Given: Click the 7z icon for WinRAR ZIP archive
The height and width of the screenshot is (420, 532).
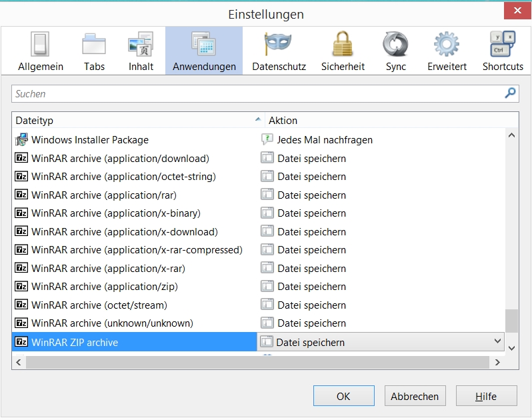Looking at the screenshot, I should [21, 341].
